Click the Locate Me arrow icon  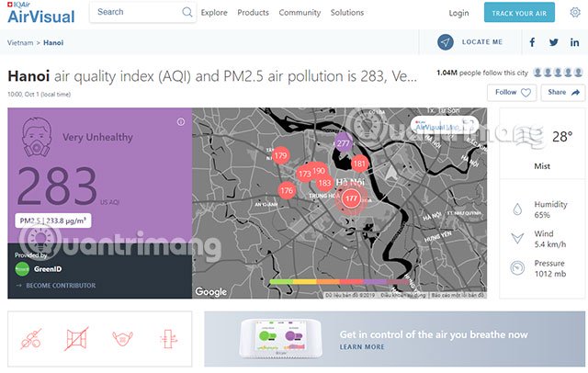pyautogui.click(x=445, y=42)
